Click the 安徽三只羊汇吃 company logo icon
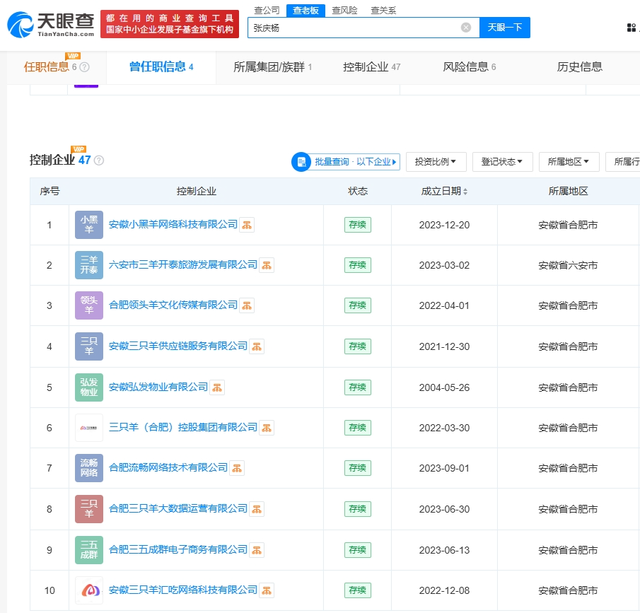 [x=88, y=590]
